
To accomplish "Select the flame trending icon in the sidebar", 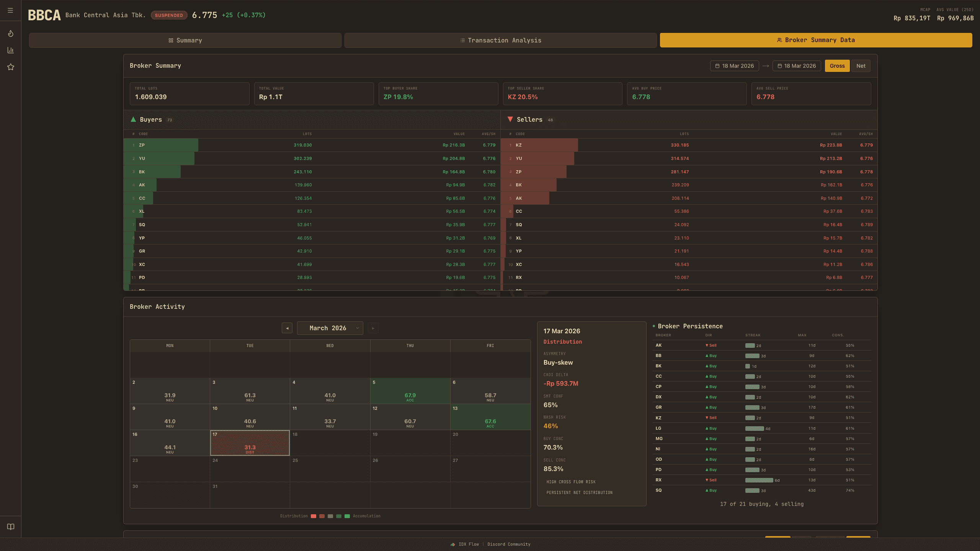I will tap(10, 34).
